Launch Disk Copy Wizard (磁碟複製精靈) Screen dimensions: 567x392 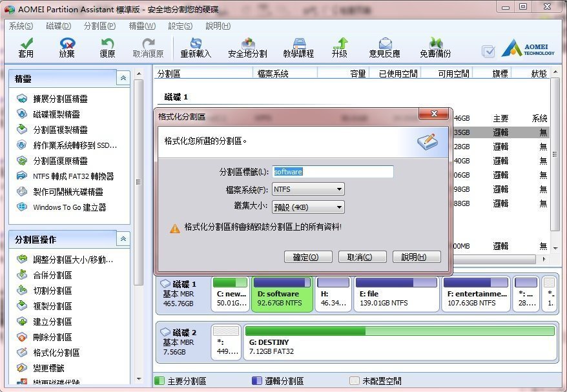(x=56, y=114)
